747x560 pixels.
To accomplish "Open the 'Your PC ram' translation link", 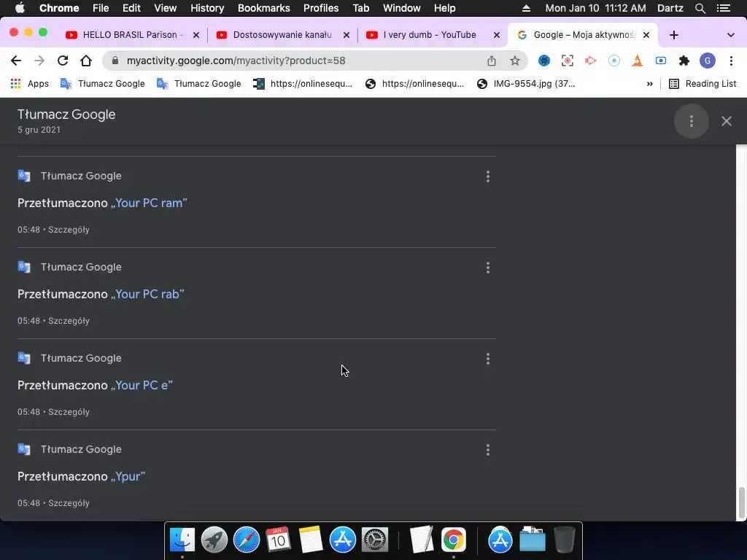I will click(x=149, y=203).
